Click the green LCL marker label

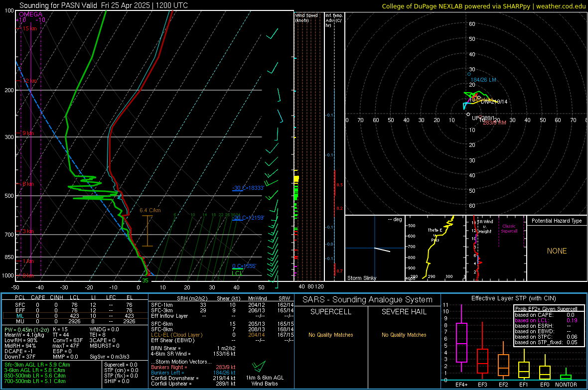237,273
